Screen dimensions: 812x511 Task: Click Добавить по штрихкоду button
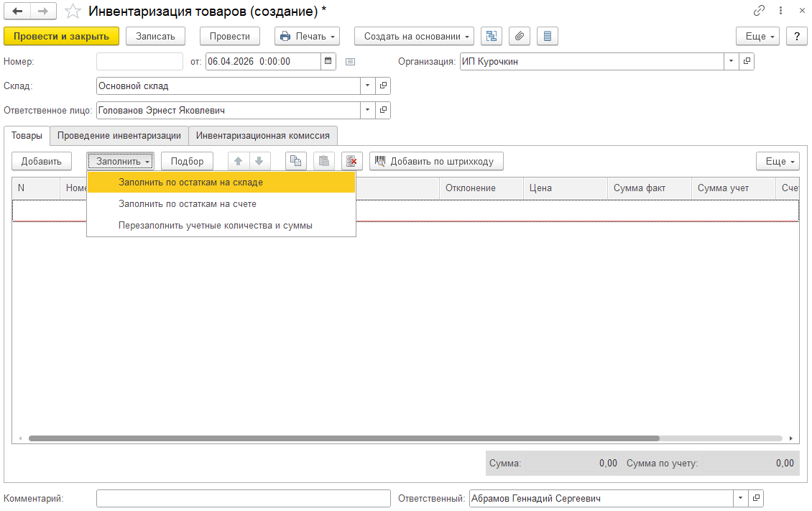[436, 161]
